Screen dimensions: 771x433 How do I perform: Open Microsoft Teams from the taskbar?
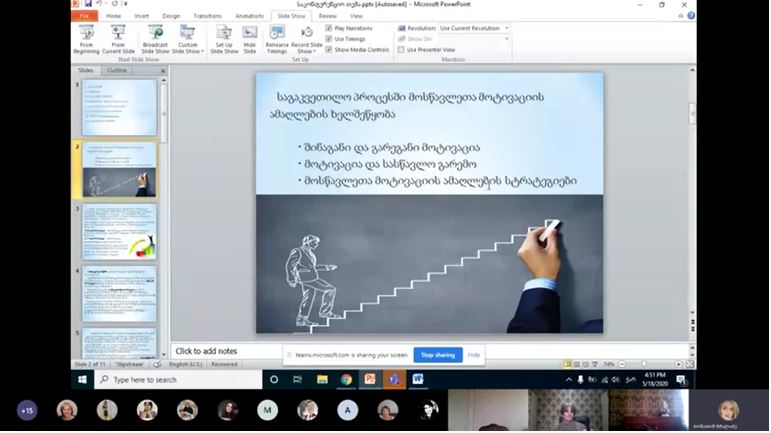(x=394, y=380)
